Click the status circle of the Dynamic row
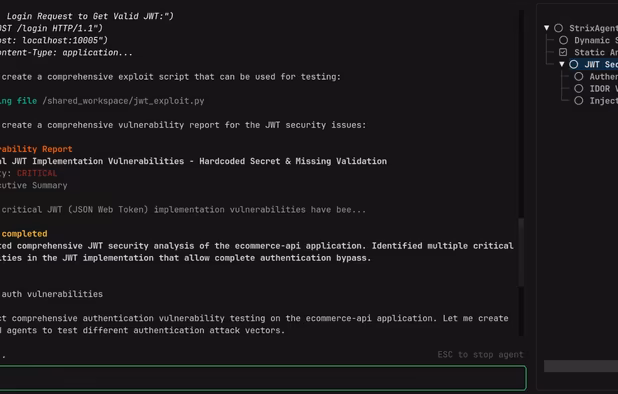Image resolution: width=618 pixels, height=394 pixels. (x=564, y=40)
